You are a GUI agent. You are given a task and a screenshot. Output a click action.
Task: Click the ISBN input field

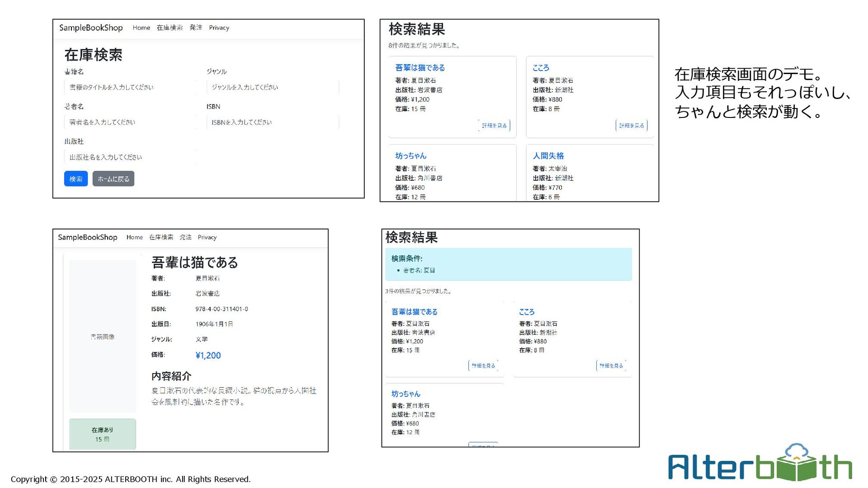pyautogui.click(x=272, y=122)
